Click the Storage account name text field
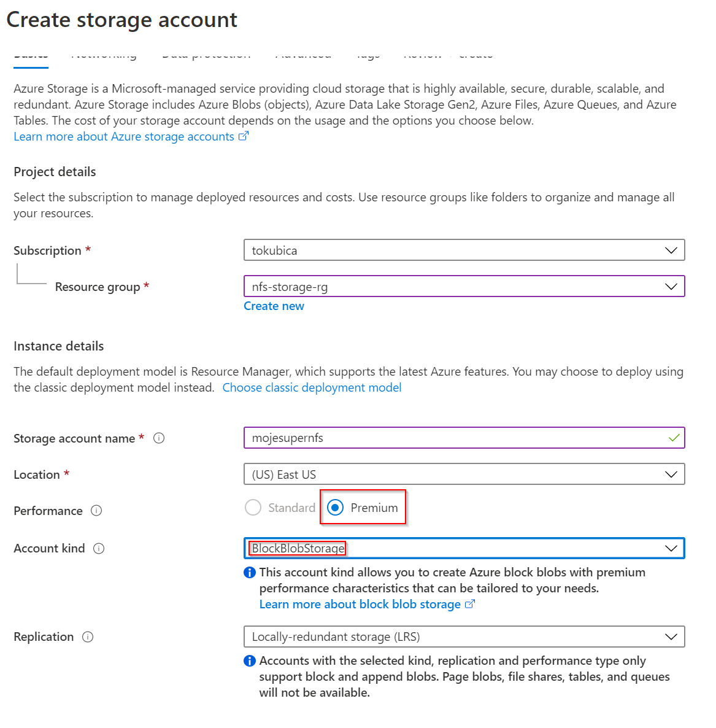Image resolution: width=716 pixels, height=728 pixels. pyautogui.click(x=454, y=438)
